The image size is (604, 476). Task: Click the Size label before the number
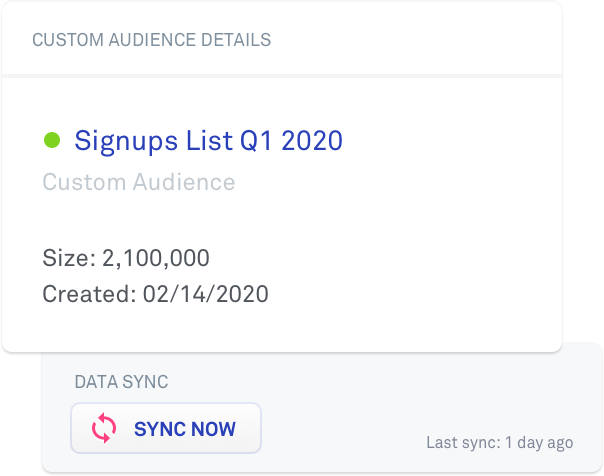pyautogui.click(x=69, y=258)
